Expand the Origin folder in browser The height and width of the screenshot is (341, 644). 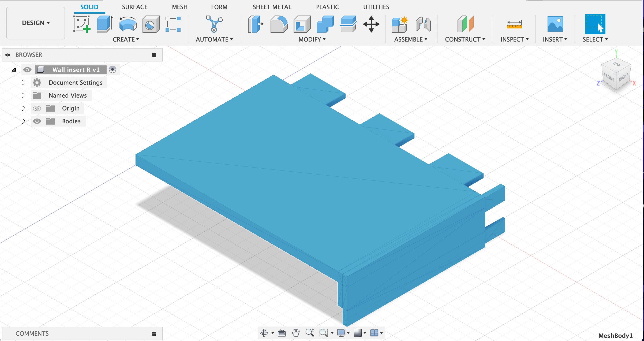pos(23,108)
